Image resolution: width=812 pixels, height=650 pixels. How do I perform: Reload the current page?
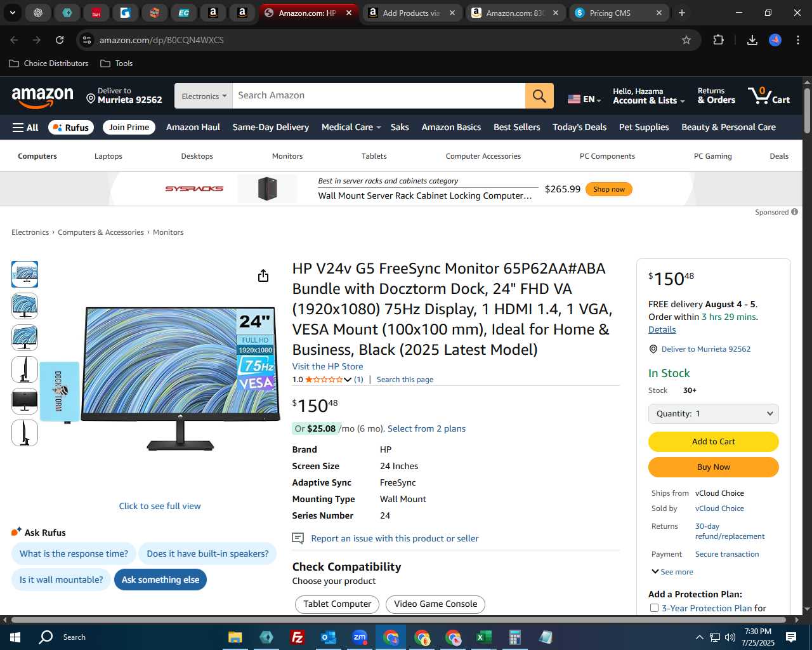[x=60, y=40]
